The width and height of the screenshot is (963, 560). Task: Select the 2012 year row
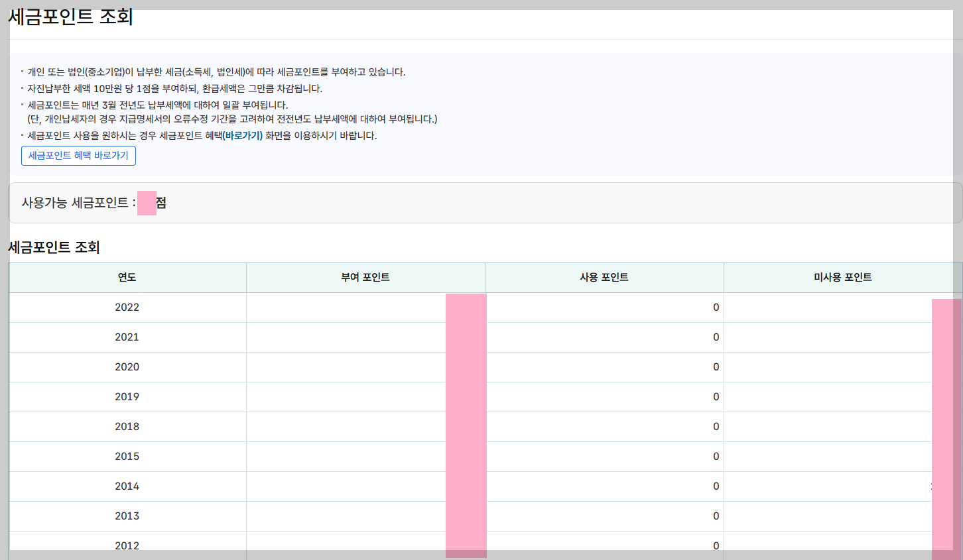tap(127, 545)
